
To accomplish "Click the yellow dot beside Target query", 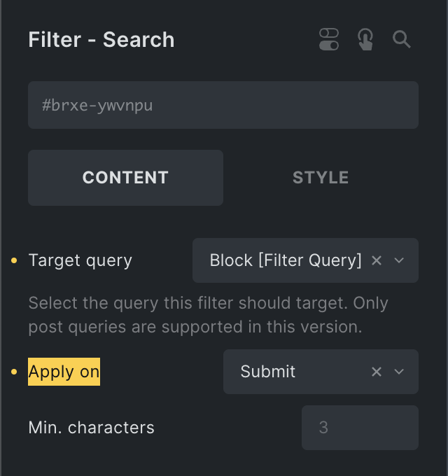I will click(x=15, y=261).
